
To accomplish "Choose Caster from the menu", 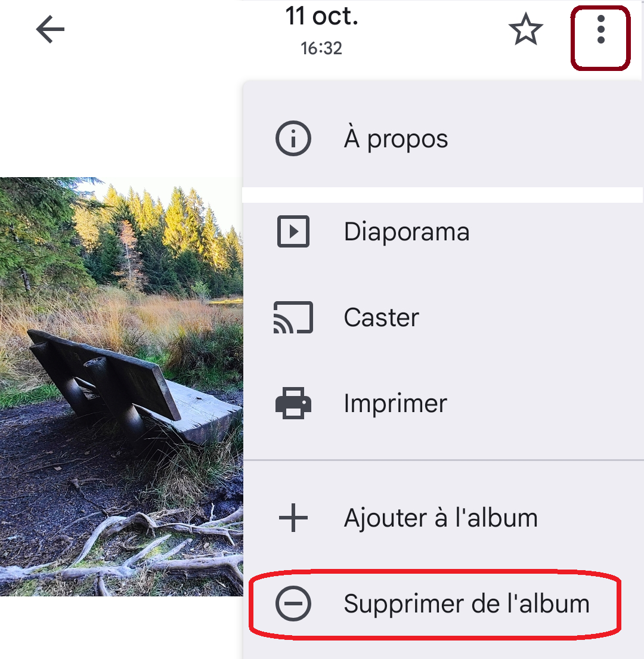I will click(x=443, y=317).
